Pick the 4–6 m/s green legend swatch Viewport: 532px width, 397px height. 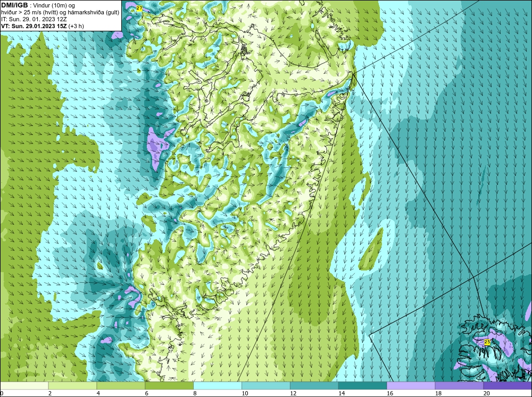[x=121, y=385]
